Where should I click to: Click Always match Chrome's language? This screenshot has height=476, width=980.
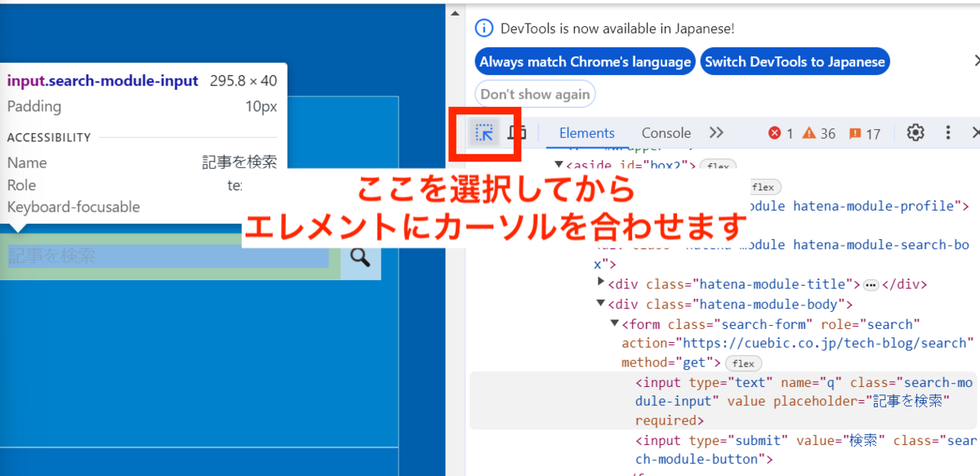pos(585,62)
